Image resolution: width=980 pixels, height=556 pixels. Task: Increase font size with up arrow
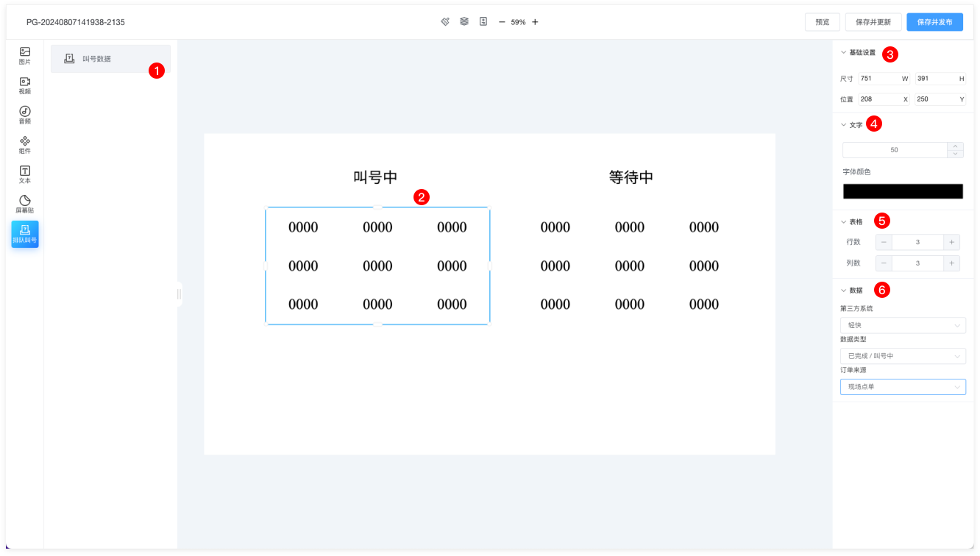tap(955, 146)
